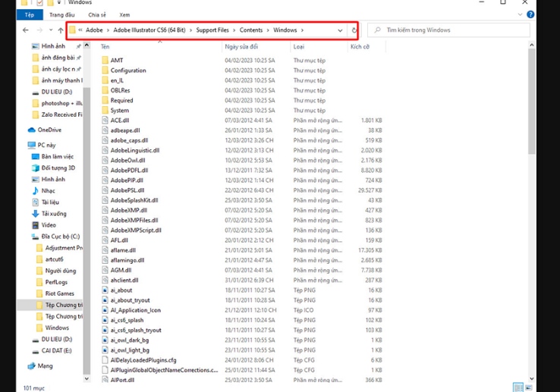The height and width of the screenshot is (392, 560).
Task: Select the AI_Application_Icon ICO file
Action: click(135, 310)
